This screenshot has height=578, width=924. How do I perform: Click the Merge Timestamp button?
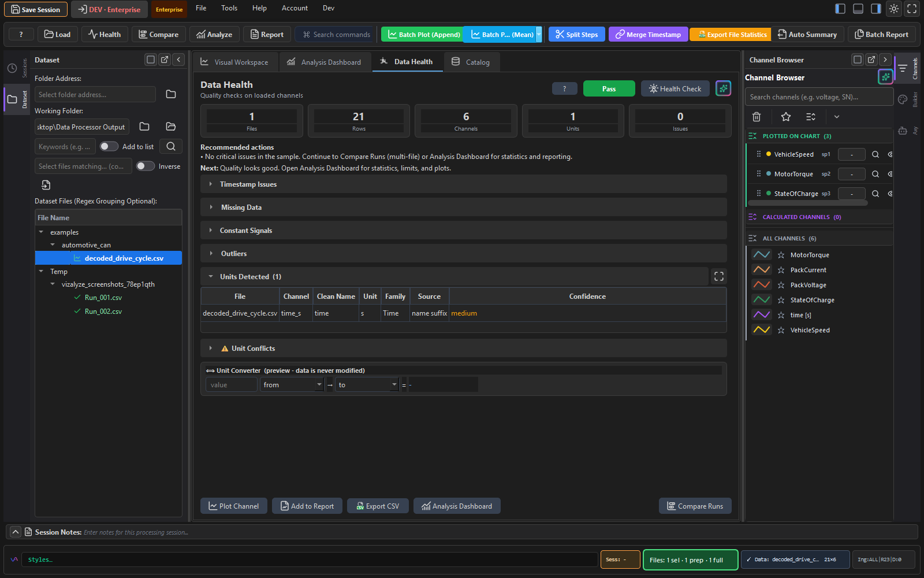pyautogui.click(x=648, y=34)
